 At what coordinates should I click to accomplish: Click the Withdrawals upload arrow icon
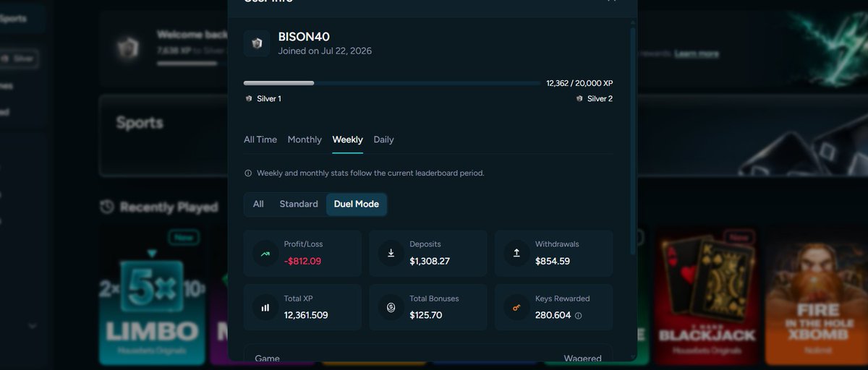516,254
